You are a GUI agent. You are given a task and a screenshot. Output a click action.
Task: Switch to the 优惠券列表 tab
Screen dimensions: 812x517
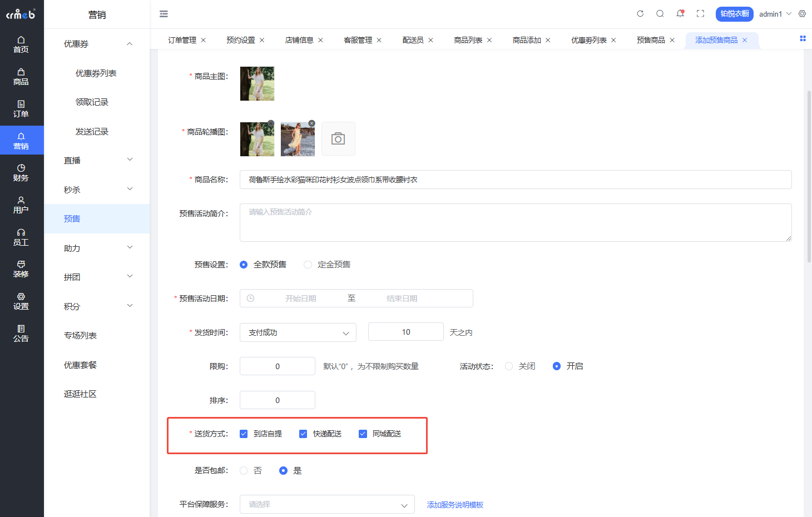(589, 40)
